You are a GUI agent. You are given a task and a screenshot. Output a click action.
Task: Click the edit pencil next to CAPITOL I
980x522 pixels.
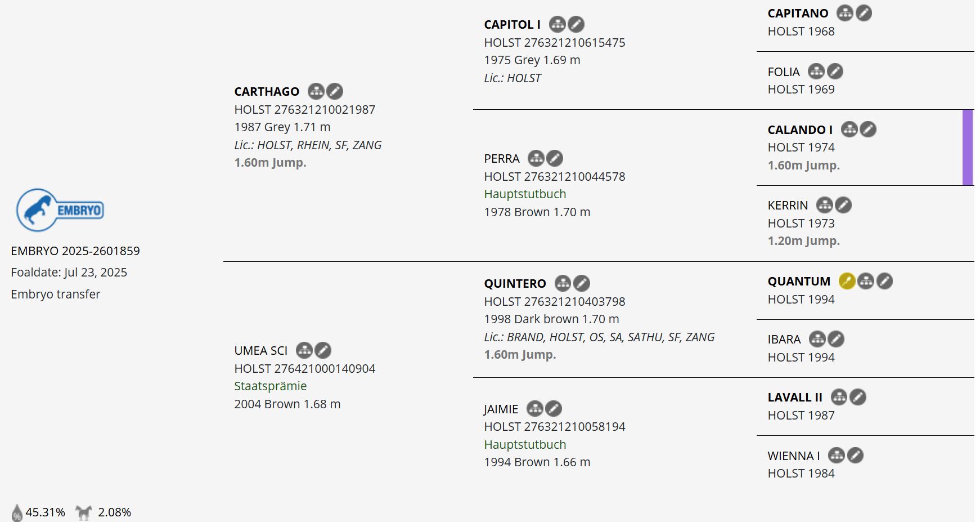tap(576, 24)
